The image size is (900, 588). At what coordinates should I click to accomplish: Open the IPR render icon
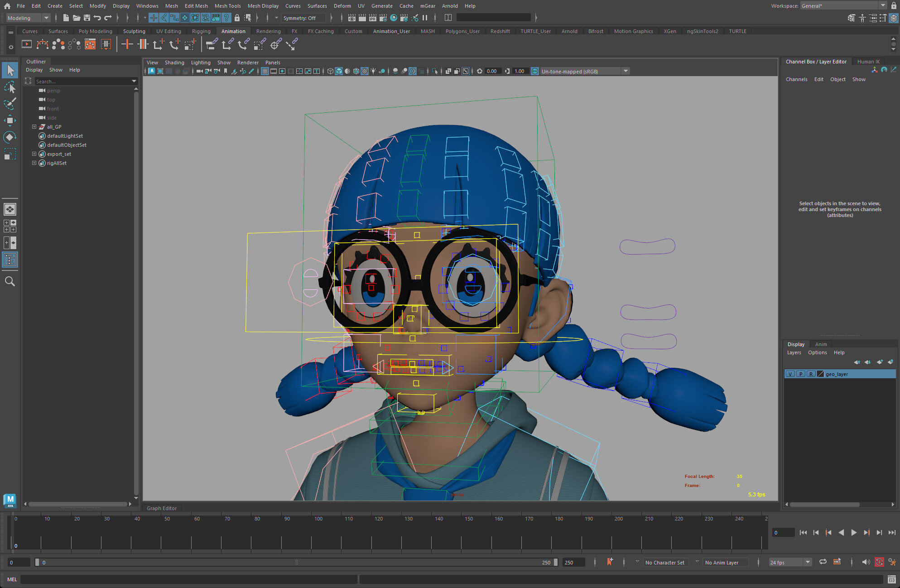[x=373, y=18]
